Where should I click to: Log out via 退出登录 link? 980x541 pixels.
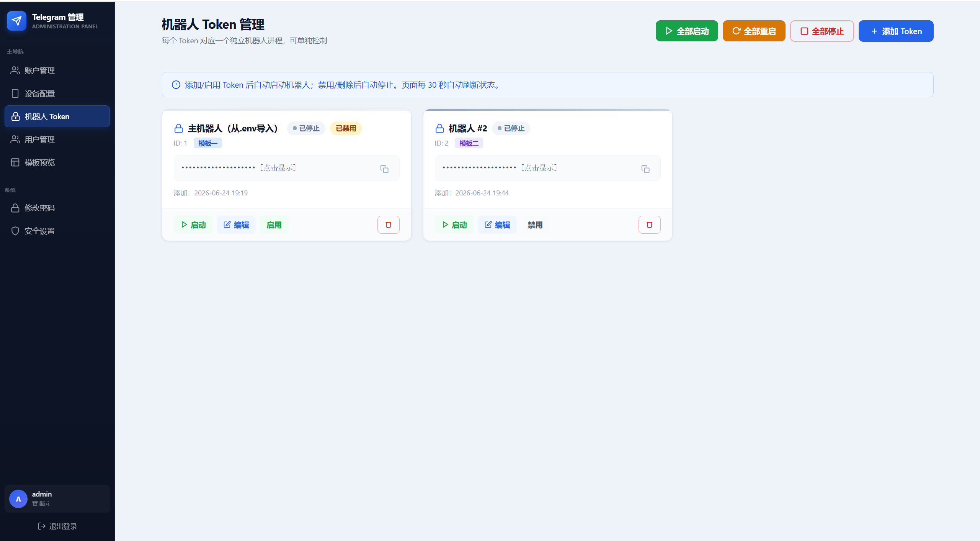pos(57,526)
